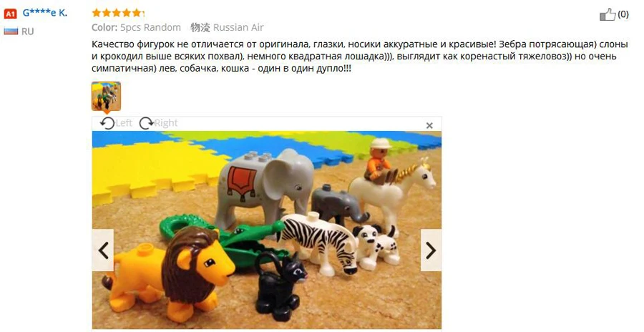Rotate the photo right using the clockwise icon
This screenshot has width=644, height=332.
click(x=146, y=123)
